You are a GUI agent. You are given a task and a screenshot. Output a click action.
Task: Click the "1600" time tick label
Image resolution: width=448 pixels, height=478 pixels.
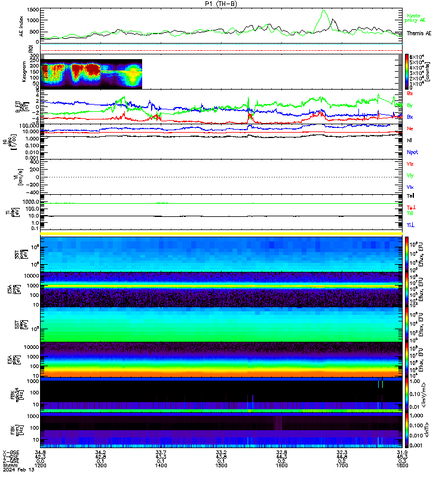(281, 465)
